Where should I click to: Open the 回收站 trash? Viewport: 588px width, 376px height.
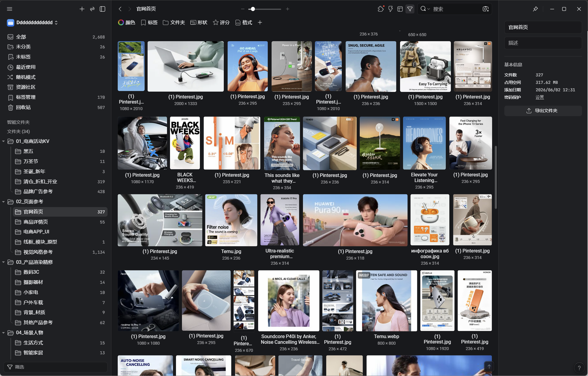click(56, 107)
